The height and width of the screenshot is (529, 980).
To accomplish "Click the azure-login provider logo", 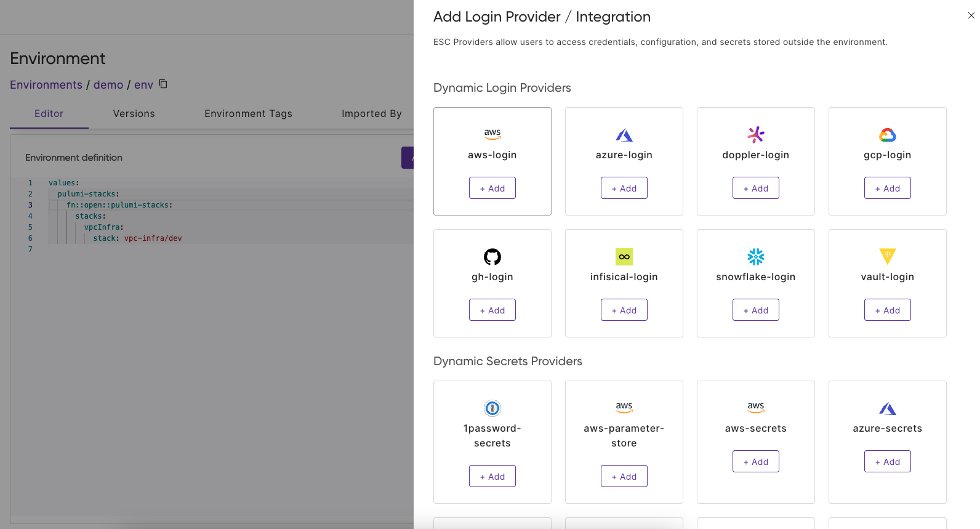I will 624,135.
